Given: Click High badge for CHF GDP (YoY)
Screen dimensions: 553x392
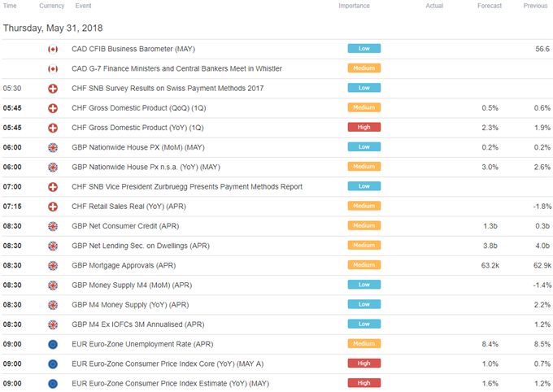Looking at the screenshot, I should point(364,127).
